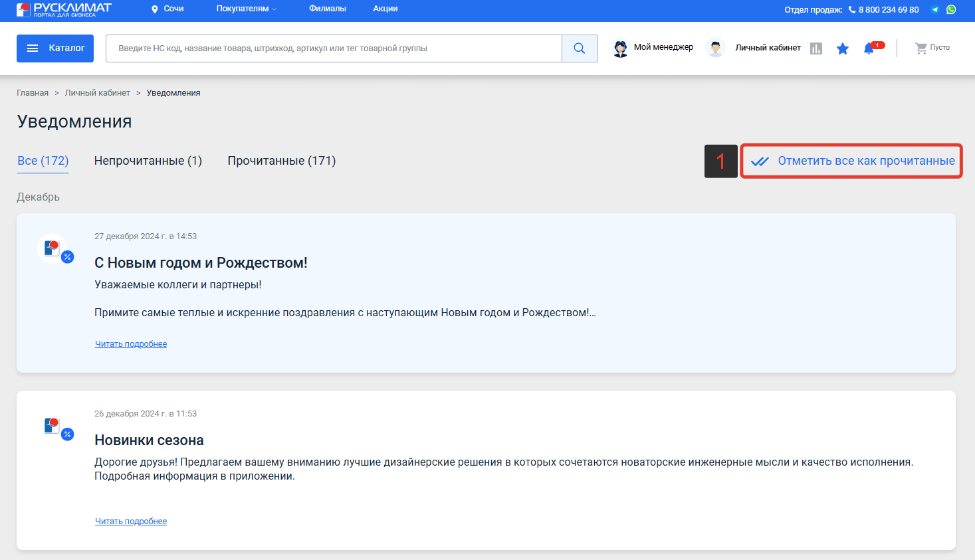Open the Новинки сезона notification title
Screen dimensions: 975x560
pyautogui.click(x=149, y=440)
